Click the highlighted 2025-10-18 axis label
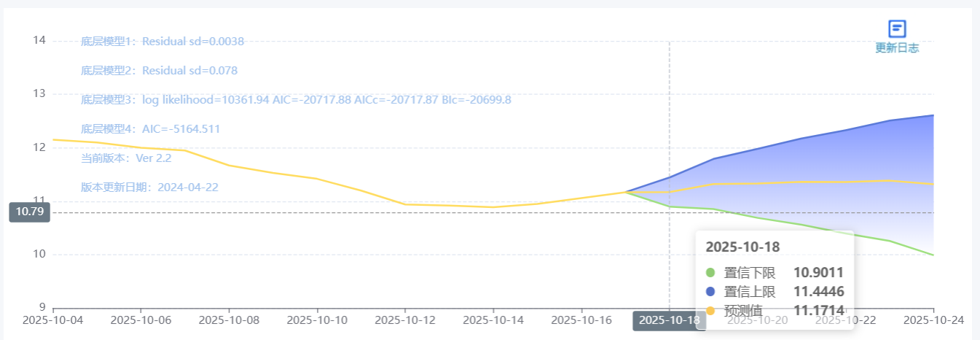The image size is (980, 340). tap(669, 320)
